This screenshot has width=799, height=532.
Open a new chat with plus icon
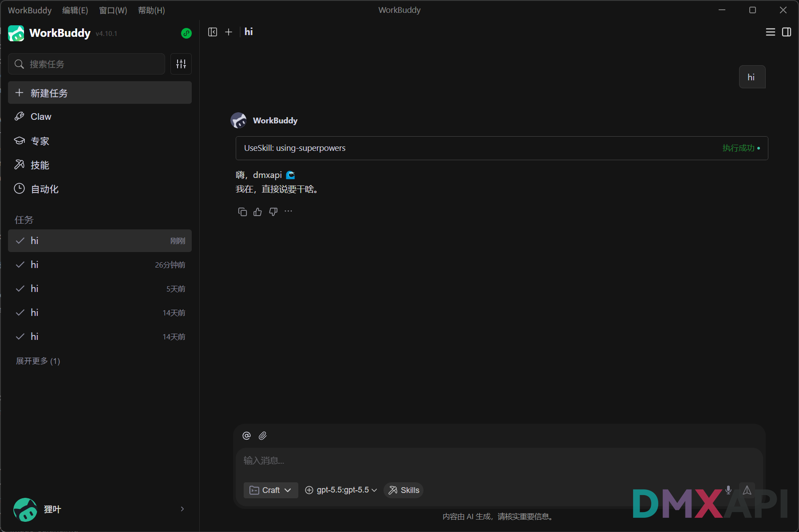229,32
